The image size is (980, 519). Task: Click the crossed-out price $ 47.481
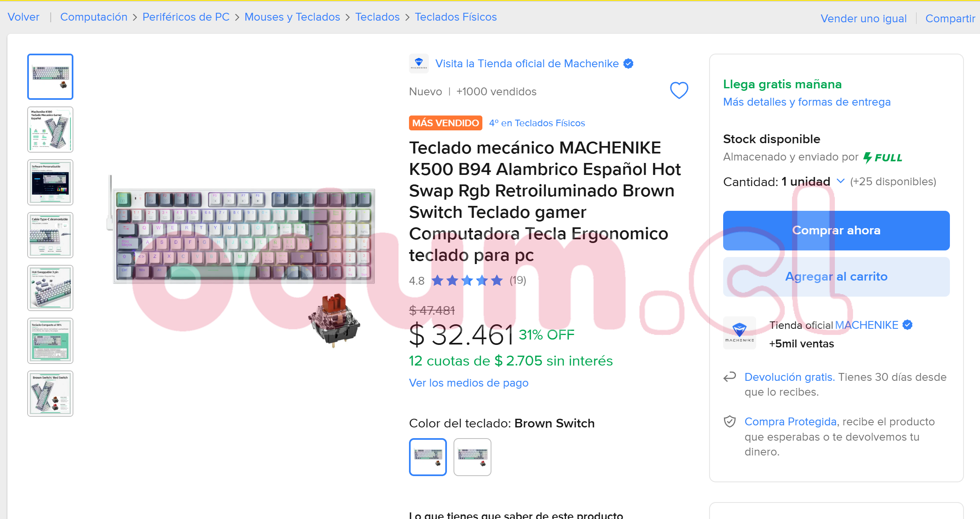pyautogui.click(x=432, y=310)
